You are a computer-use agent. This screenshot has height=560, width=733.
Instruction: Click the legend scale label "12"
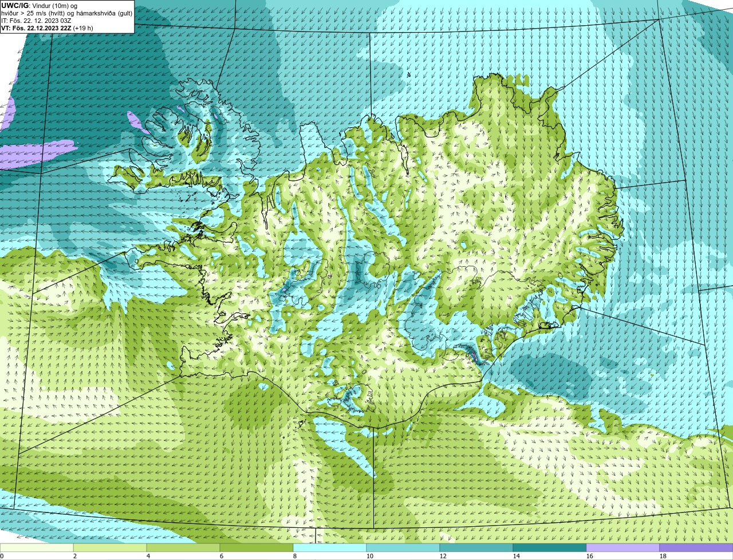click(443, 556)
